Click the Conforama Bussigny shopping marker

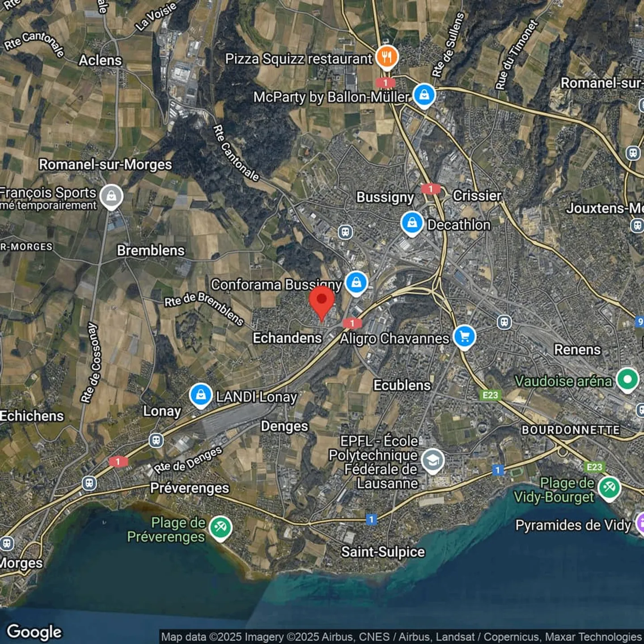(x=356, y=283)
